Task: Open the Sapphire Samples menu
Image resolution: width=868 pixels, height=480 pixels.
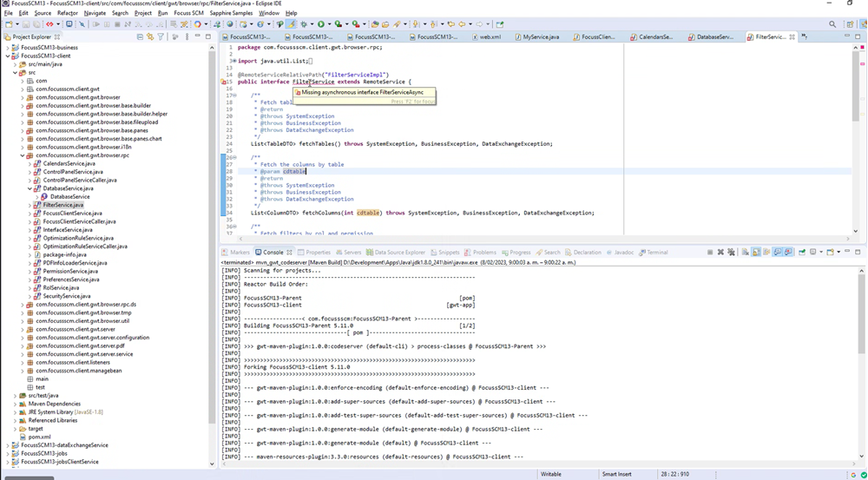Action: click(x=231, y=13)
